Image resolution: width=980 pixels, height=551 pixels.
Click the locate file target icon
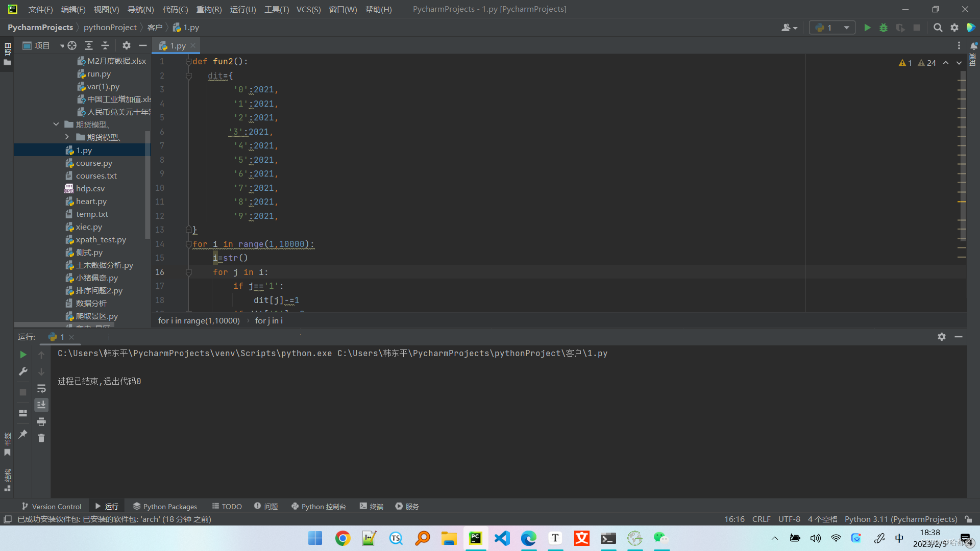pyautogui.click(x=72, y=46)
